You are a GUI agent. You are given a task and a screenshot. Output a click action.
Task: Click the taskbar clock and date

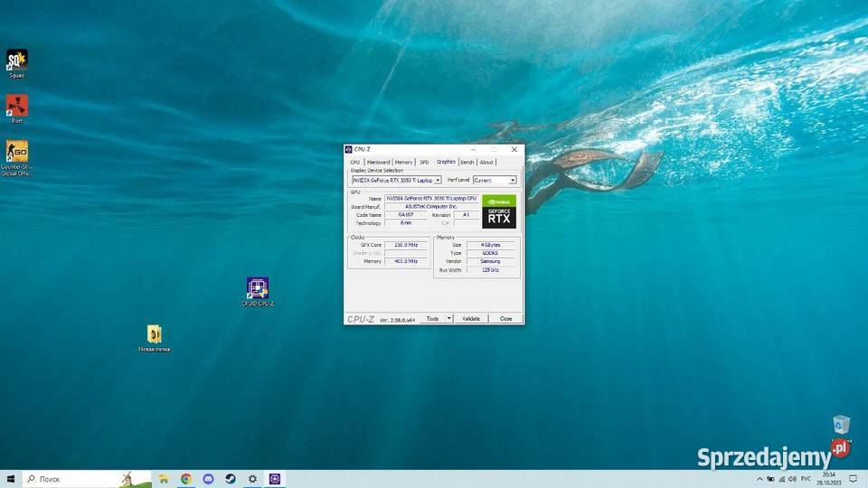(x=829, y=479)
